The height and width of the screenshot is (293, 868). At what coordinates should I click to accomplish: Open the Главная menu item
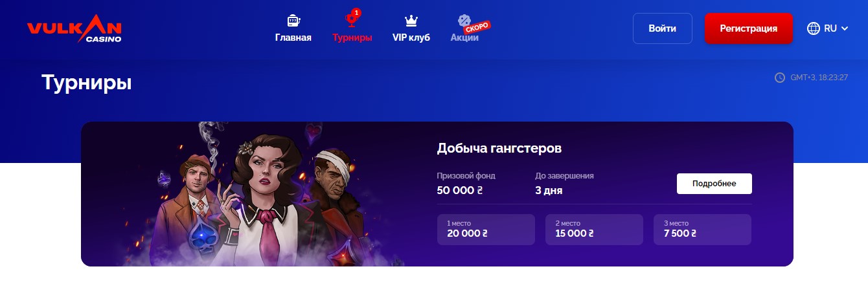point(293,38)
